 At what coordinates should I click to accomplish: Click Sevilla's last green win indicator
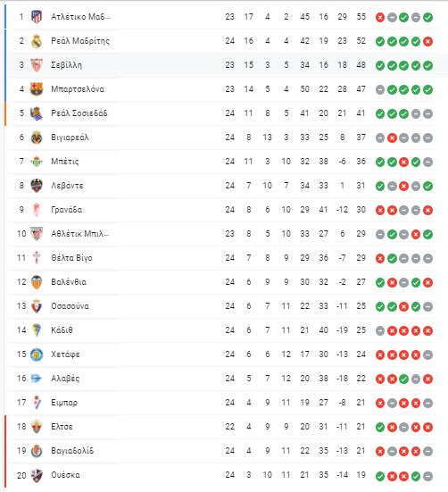tap(428, 66)
